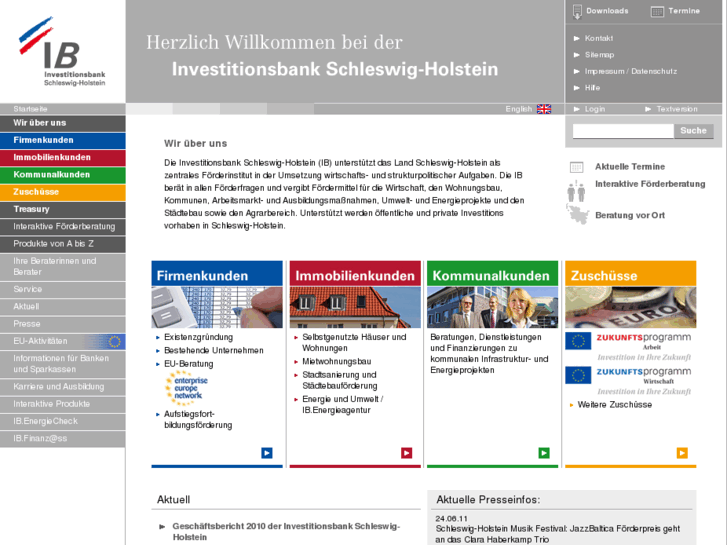Screen dimensions: 727x545
Task: Click the green Kommunalkunden box heading
Action: pos(492,274)
